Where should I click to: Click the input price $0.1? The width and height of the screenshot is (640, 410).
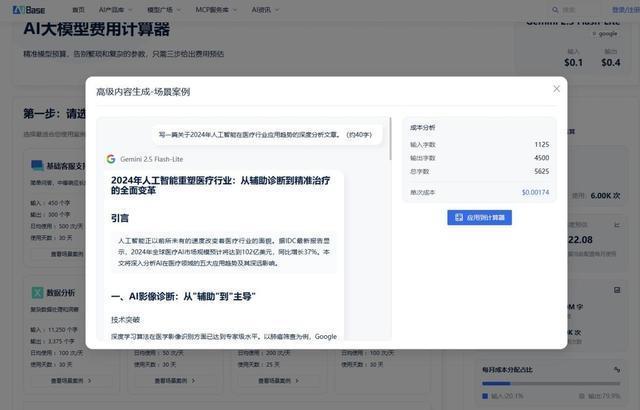[x=573, y=62]
